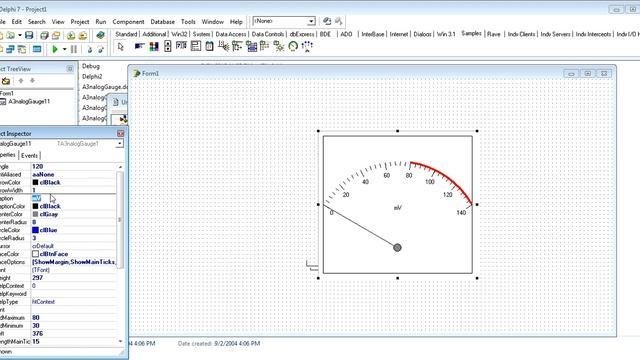
Task: Switch to the Win32 palette tab
Action: pos(179,34)
